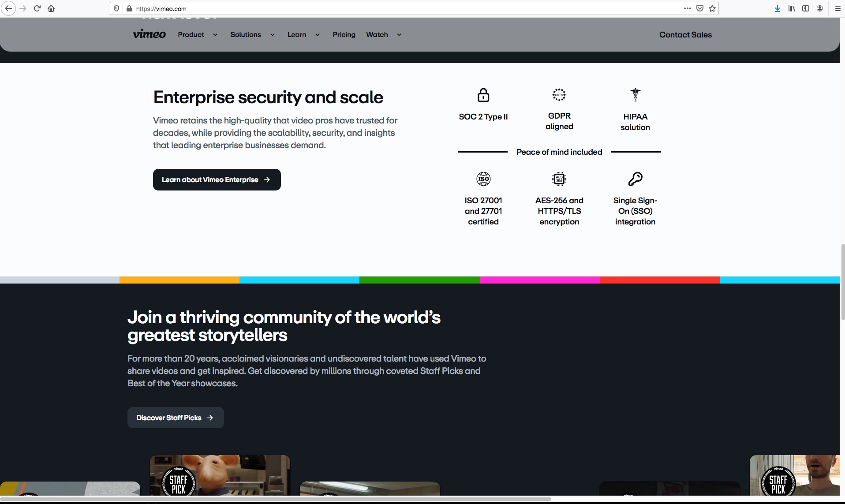Click the vertical page scrollbar thumb

pyautogui.click(x=842, y=281)
